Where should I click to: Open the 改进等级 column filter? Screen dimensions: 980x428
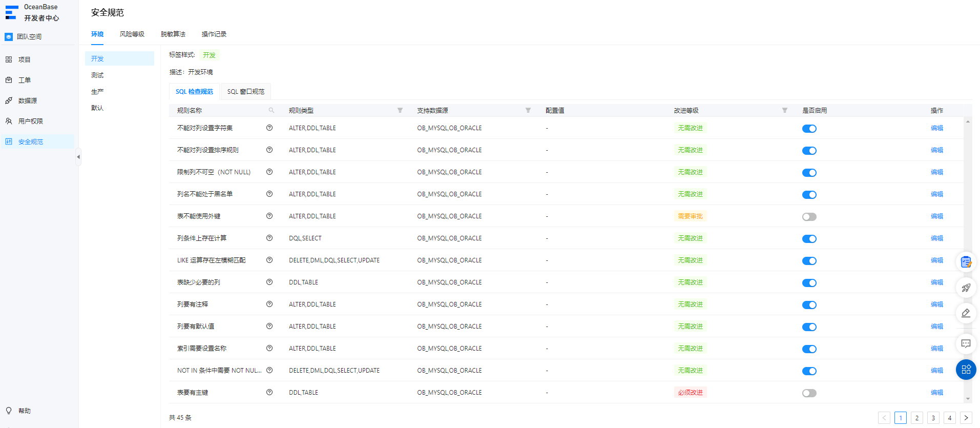click(785, 110)
